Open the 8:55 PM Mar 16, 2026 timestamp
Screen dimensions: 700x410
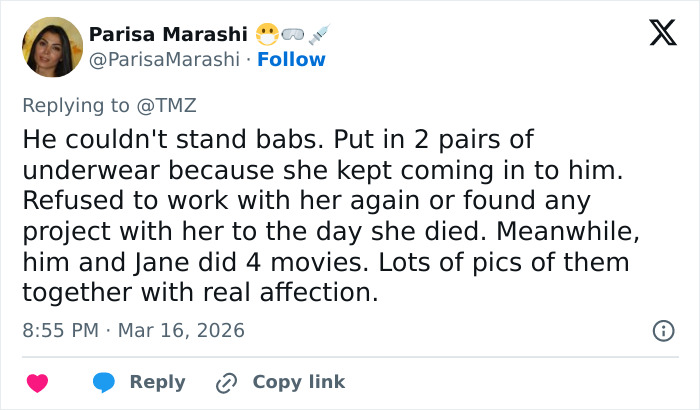click(x=133, y=330)
